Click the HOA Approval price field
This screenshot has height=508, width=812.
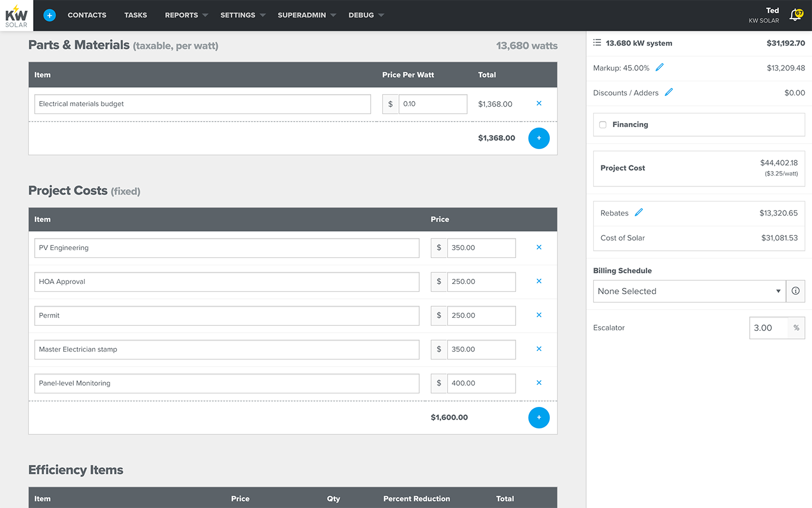point(480,282)
